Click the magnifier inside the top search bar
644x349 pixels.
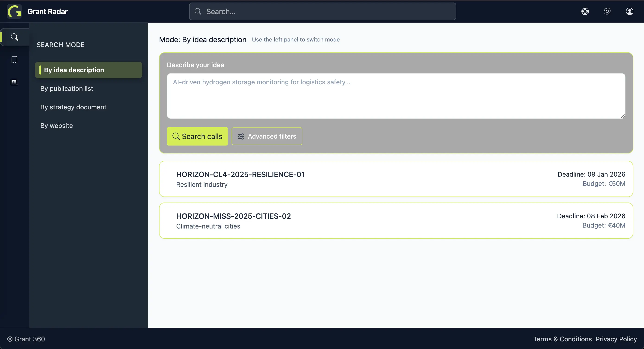[198, 12]
